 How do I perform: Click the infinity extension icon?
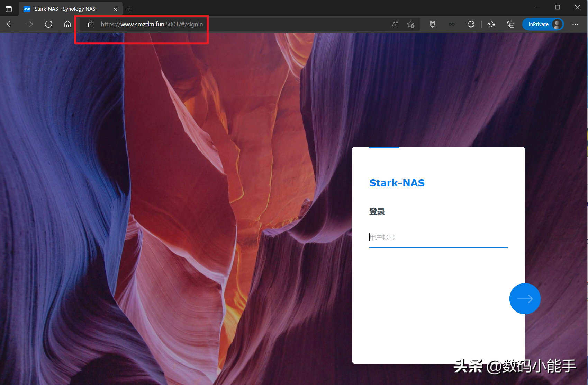tap(452, 24)
